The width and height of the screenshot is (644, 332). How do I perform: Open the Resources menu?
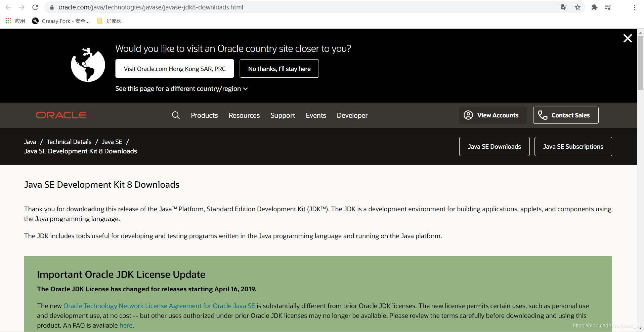(244, 115)
